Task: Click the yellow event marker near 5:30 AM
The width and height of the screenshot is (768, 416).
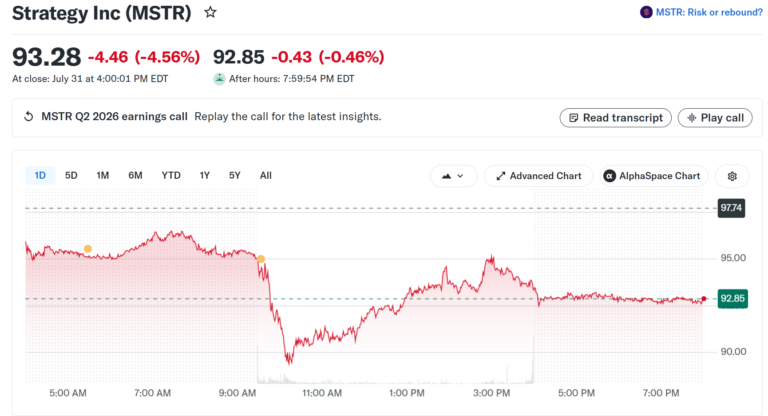Action: pyautogui.click(x=88, y=249)
